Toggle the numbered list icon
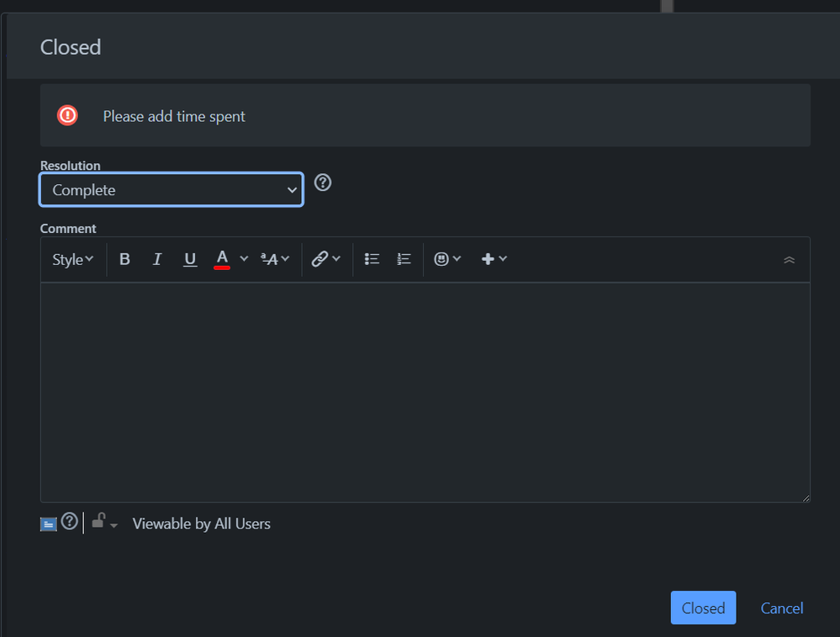The height and width of the screenshot is (637, 840). (404, 259)
